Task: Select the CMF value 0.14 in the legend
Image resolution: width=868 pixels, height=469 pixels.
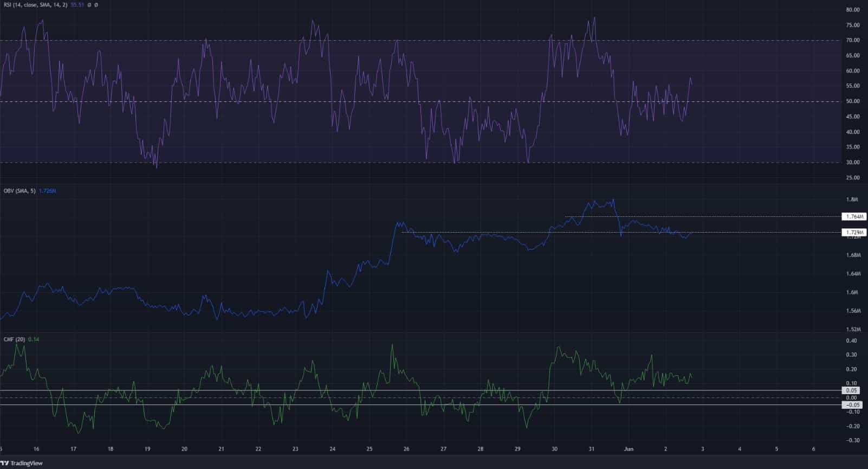Action: pyautogui.click(x=34, y=339)
